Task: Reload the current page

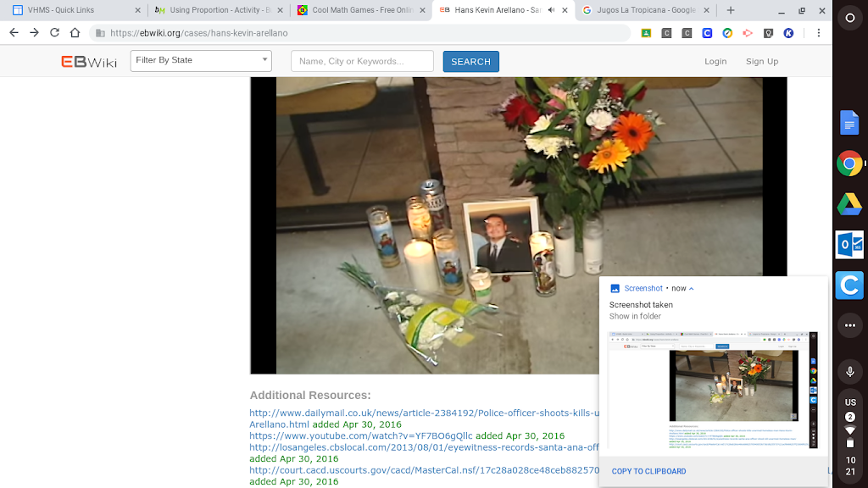Action: (x=54, y=33)
